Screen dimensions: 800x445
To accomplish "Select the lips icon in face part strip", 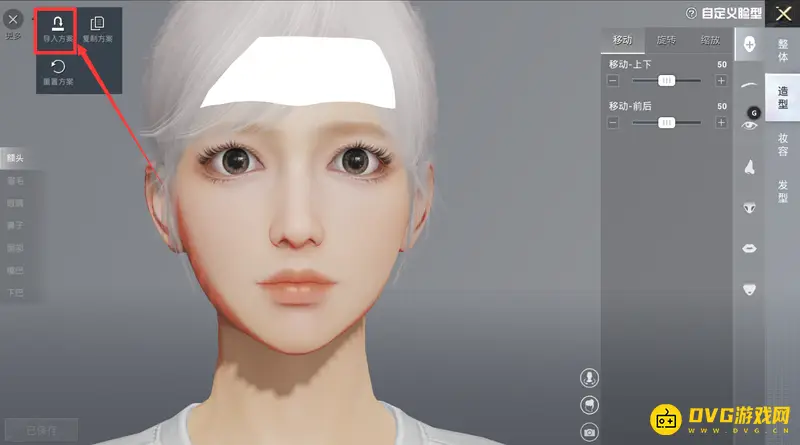I will [x=749, y=249].
